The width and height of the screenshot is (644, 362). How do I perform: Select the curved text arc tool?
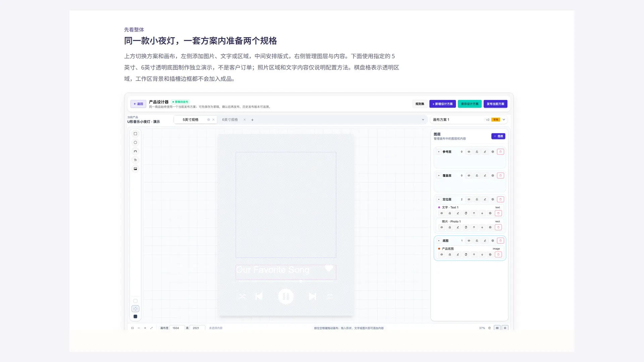pos(135,151)
